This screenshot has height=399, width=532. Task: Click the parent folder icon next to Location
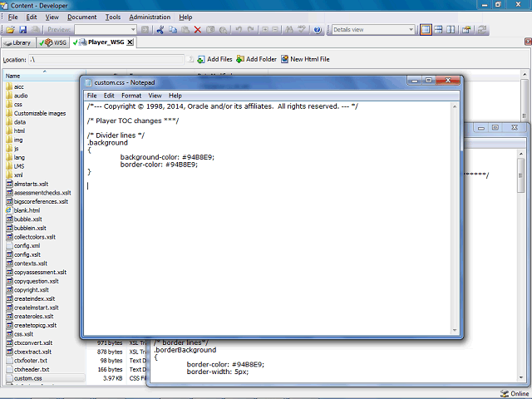click(x=190, y=59)
